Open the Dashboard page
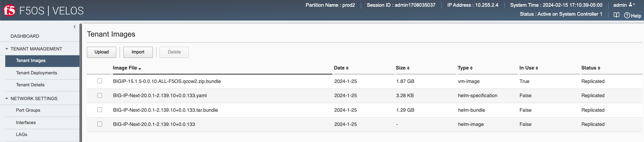This screenshot has width=644, height=142. click(x=25, y=36)
